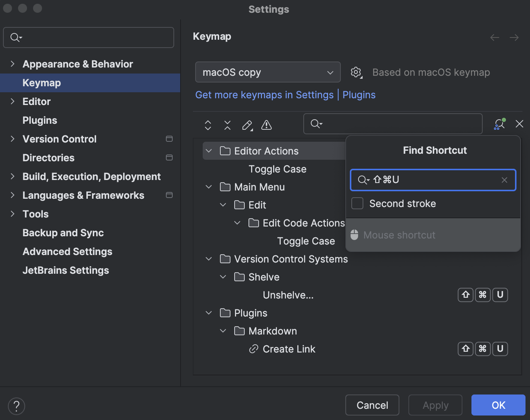Expand the Appearance & Behavior section

(x=12, y=64)
